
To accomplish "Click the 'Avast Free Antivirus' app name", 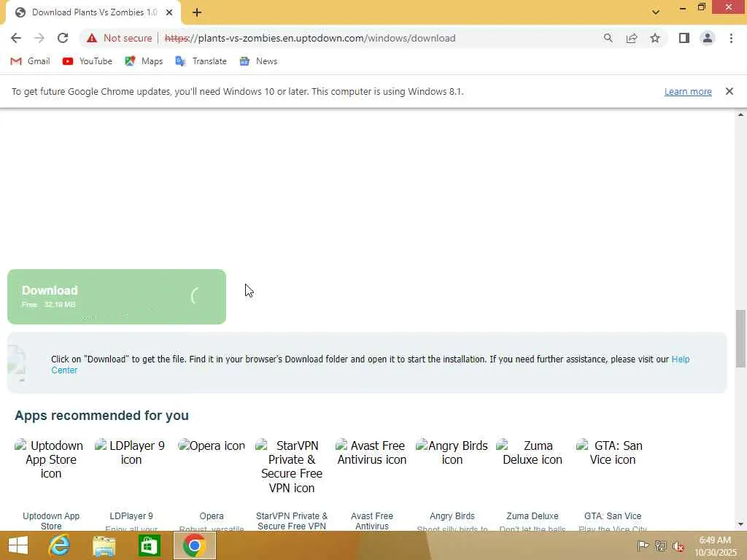I will (372, 521).
